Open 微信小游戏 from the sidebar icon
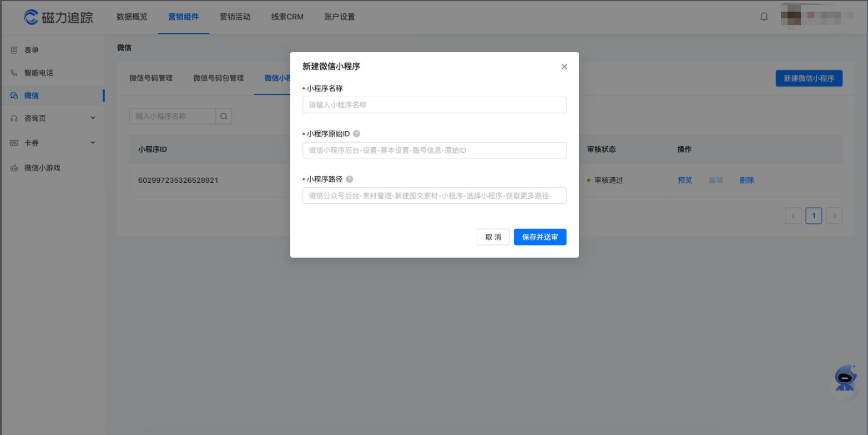Image resolution: width=868 pixels, height=435 pixels. [13, 167]
